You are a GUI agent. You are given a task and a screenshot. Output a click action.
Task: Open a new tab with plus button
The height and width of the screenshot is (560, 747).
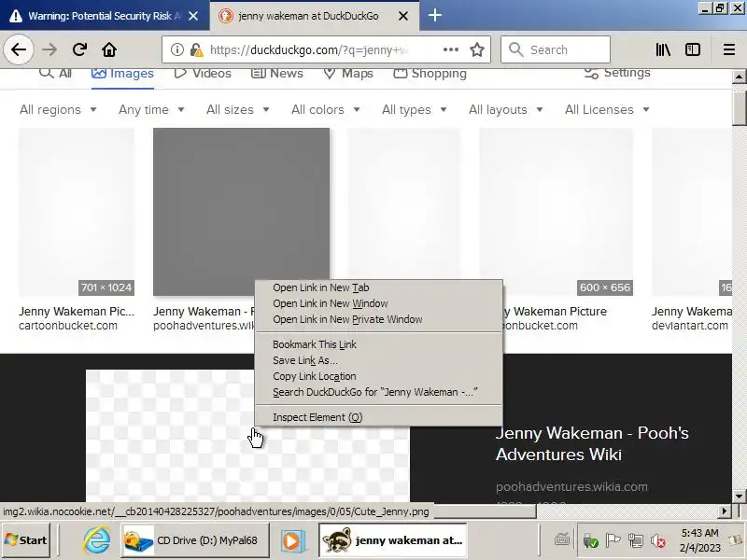434,15
